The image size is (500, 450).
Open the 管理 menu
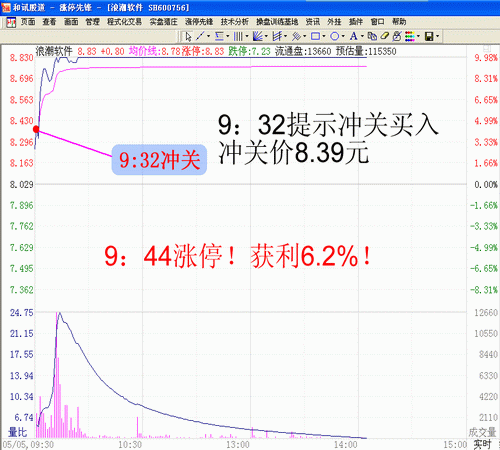click(x=93, y=22)
